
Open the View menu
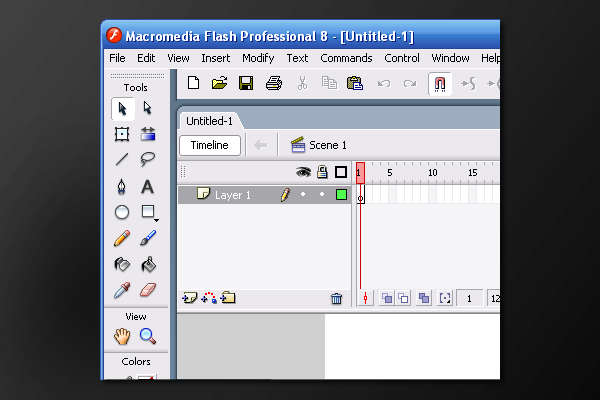coord(178,58)
